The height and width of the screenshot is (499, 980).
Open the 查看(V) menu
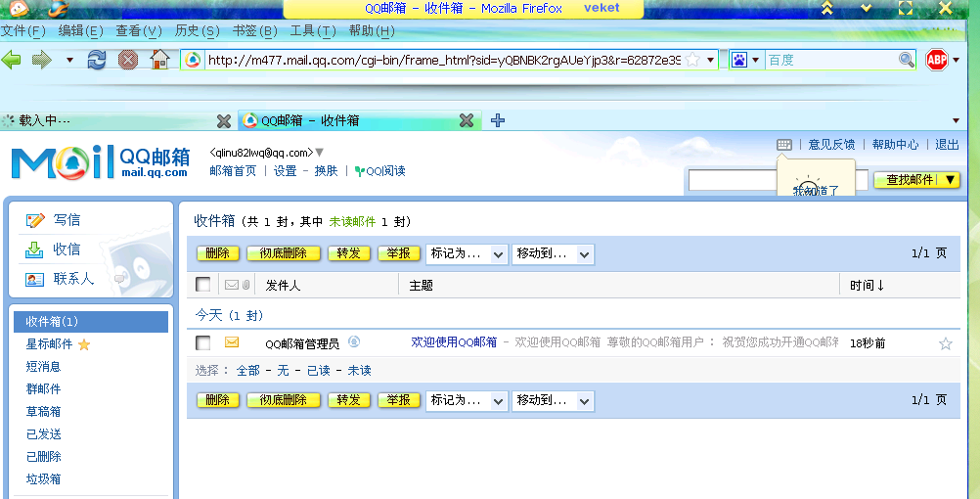coord(139,30)
